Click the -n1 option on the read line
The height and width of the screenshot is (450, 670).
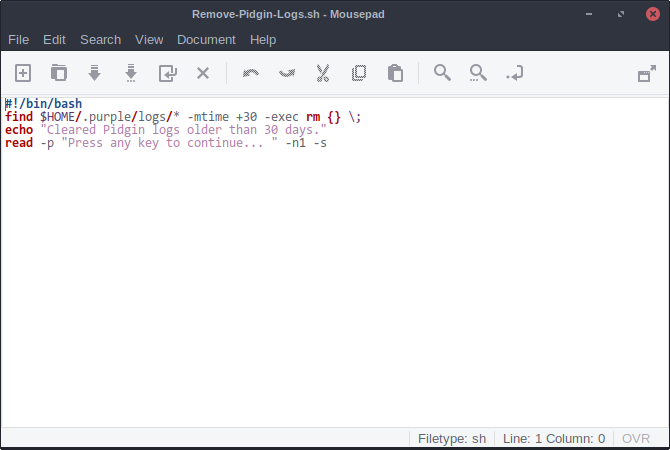pos(296,143)
